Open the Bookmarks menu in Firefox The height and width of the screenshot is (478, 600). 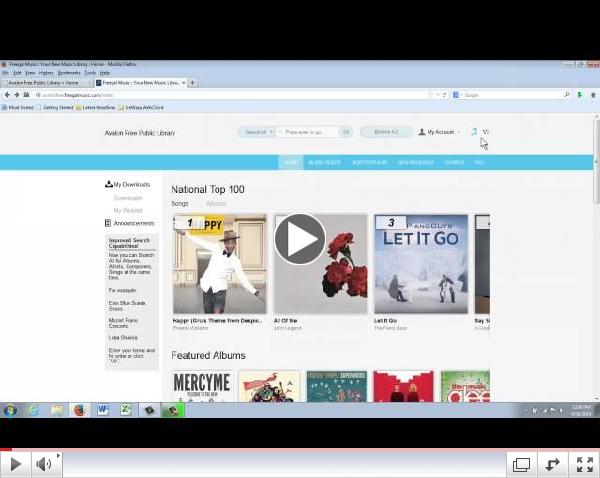click(x=69, y=73)
